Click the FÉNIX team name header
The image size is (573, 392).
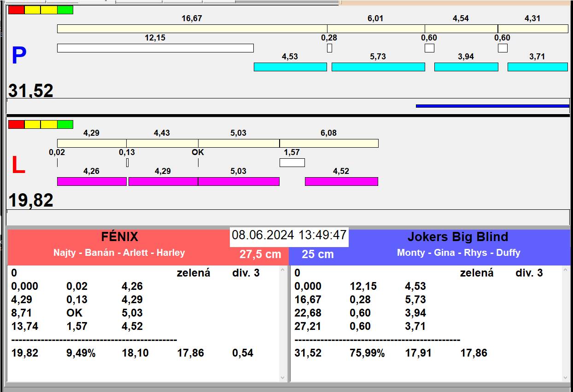119,237
